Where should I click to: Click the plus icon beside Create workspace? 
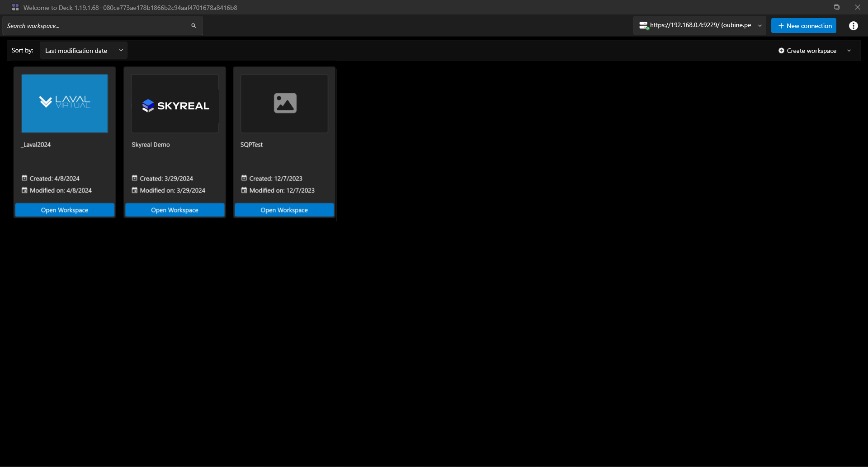tap(782, 51)
